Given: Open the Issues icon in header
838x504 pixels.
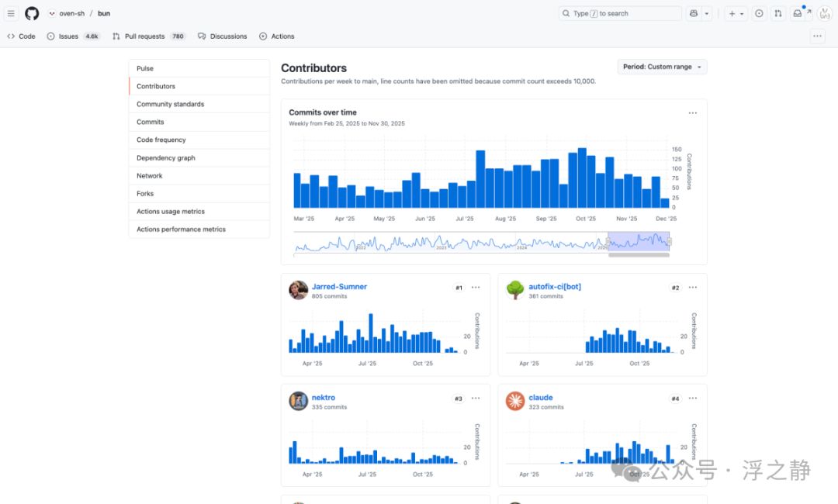Looking at the screenshot, I should coord(759,13).
